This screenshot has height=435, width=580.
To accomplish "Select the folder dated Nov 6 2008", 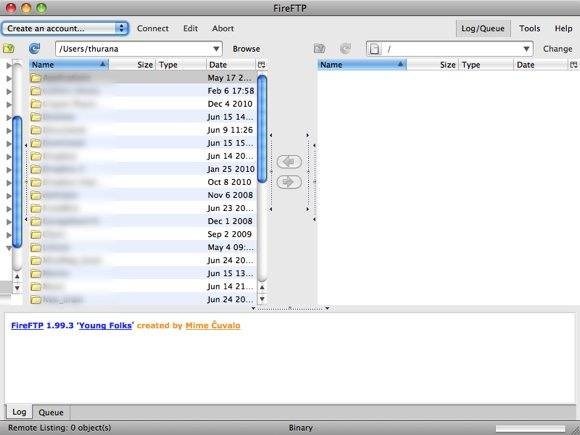I will (142, 195).
